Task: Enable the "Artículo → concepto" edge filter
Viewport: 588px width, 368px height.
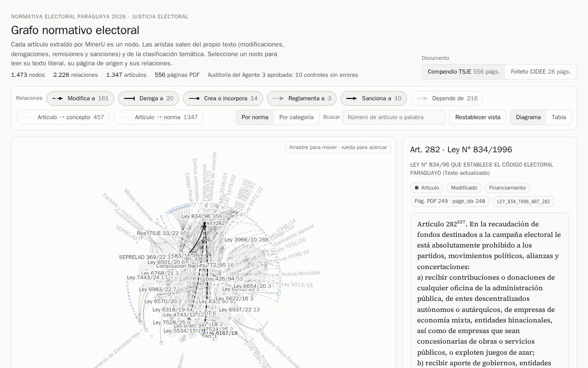Action: tap(63, 117)
